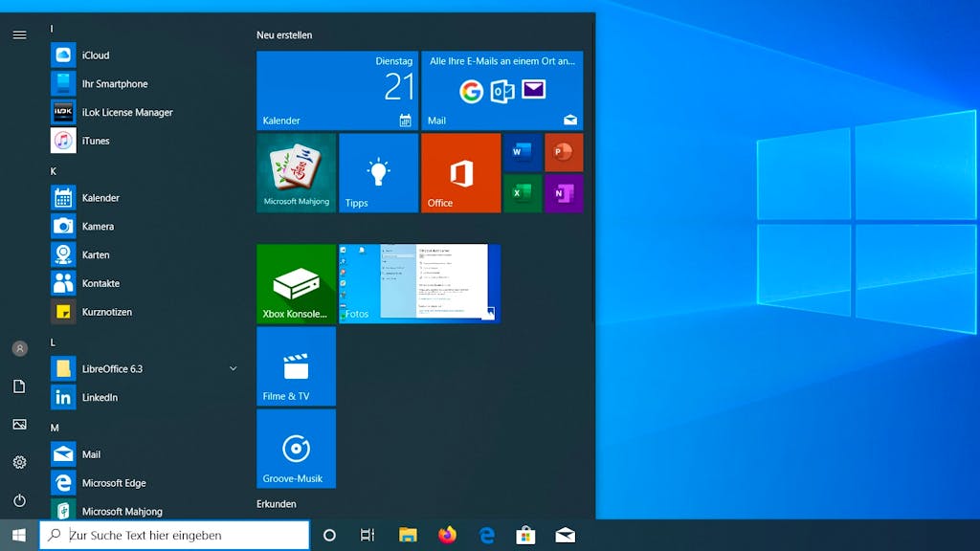980x551 pixels.
Task: Open the Xbox Konsole tile
Action: pos(297,283)
